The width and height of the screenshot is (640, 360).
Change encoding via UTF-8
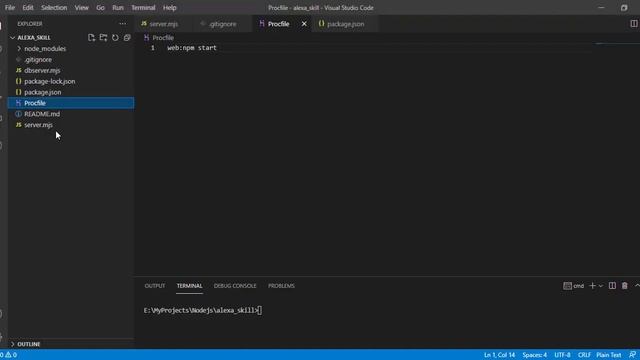point(562,355)
